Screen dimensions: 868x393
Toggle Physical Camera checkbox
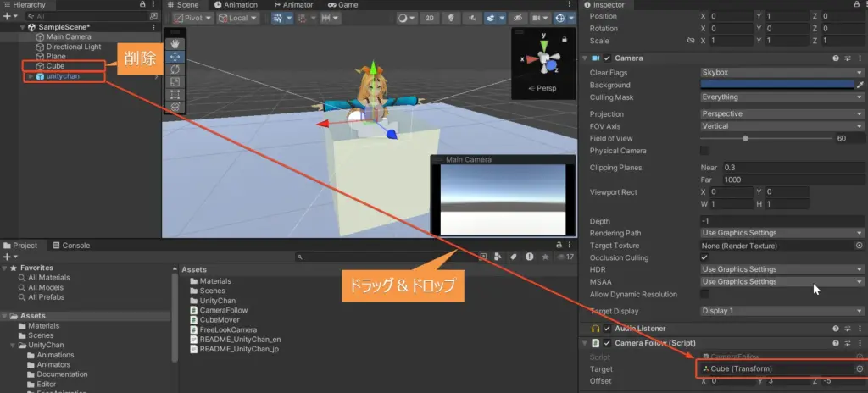(704, 151)
